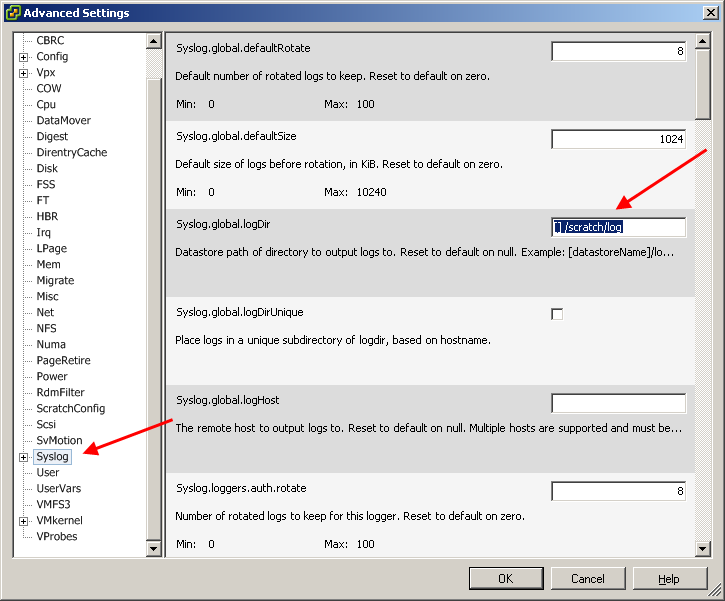Expand the Vpx tree node
Viewport: 725px width, 601px height.
point(23,73)
